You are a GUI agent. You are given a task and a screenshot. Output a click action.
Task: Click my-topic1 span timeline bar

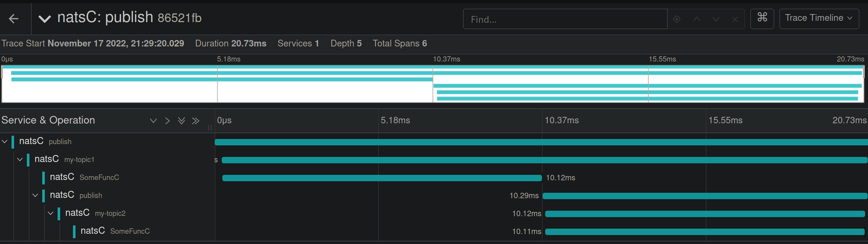[x=545, y=160]
